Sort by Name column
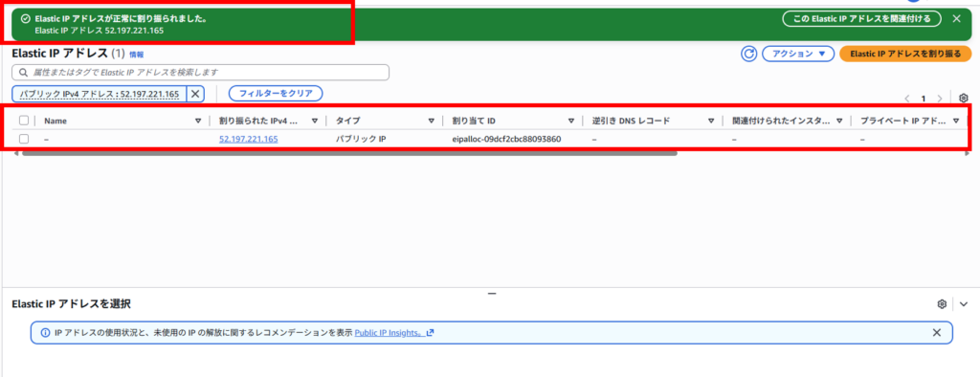The image size is (980, 377). (198, 121)
